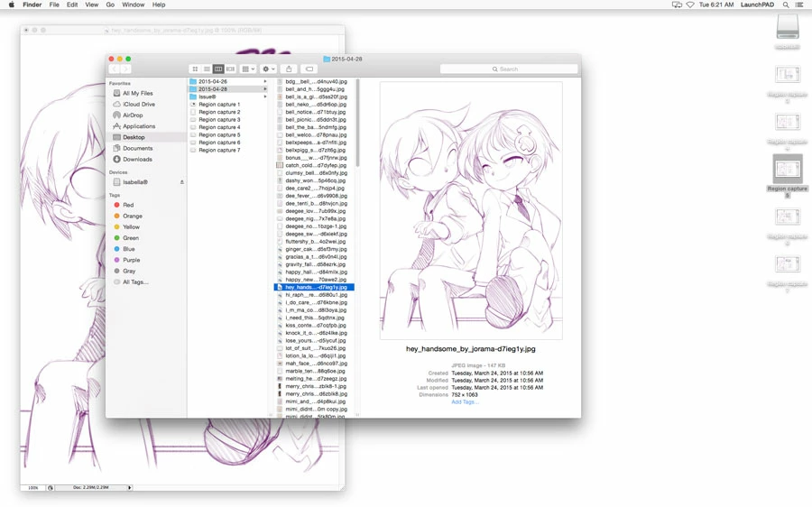812x507 pixels.
Task: Expand the Issue® folder arrow
Action: point(265,97)
